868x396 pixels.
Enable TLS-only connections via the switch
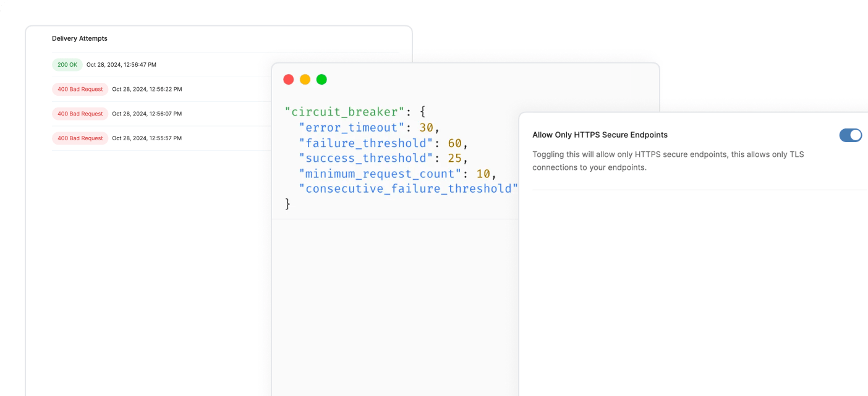coord(851,135)
